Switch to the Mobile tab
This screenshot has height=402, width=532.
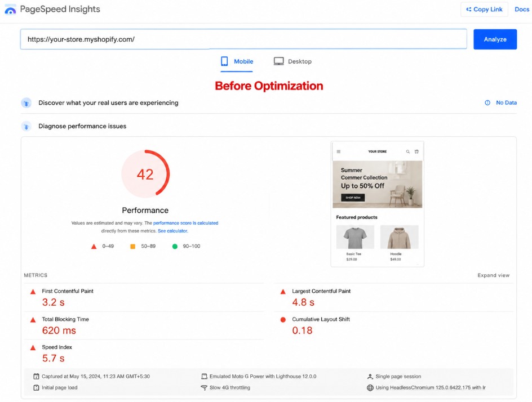[237, 61]
